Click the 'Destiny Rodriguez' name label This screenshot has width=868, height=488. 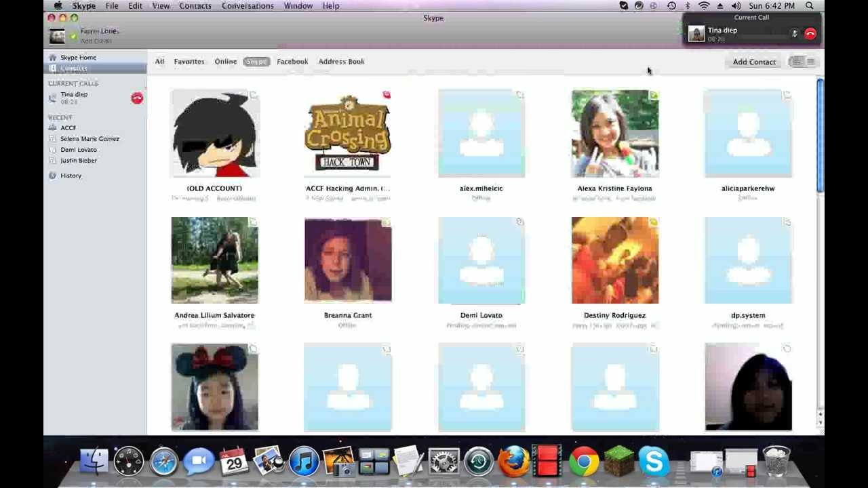614,315
